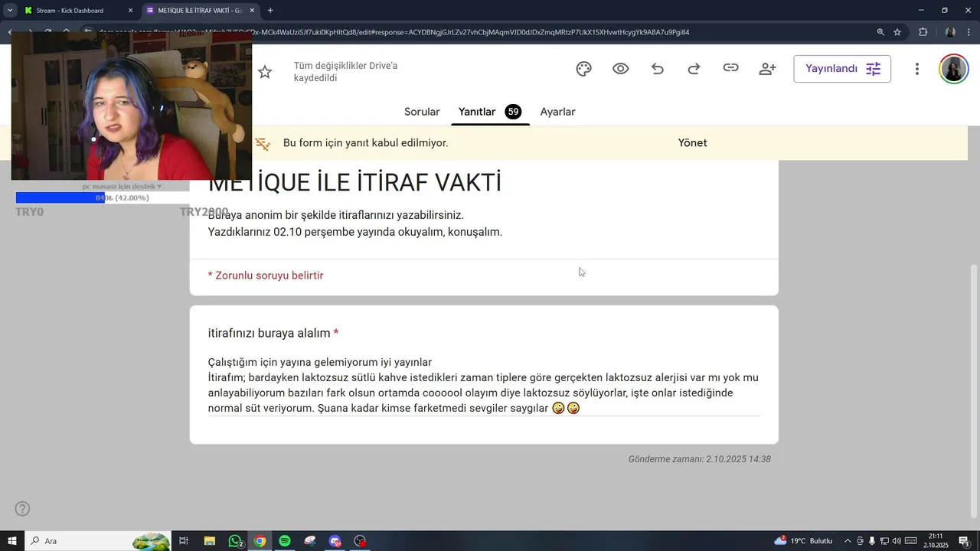This screenshot has height=551, width=980.
Task: Open the help question mark
Action: tap(23, 509)
